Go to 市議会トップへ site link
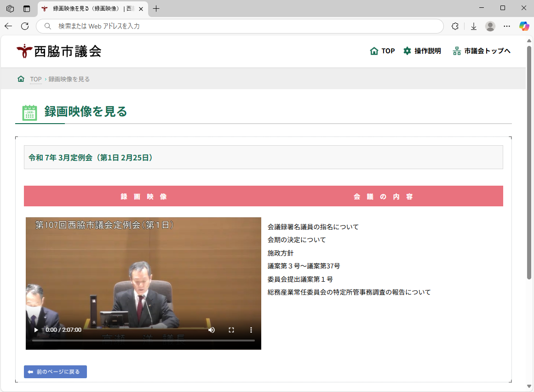534x392 pixels. 482,51
